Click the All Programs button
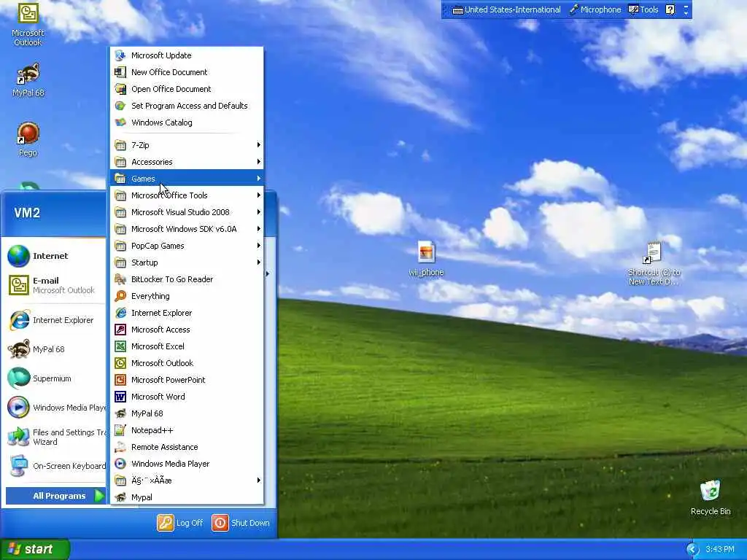 click(x=56, y=496)
